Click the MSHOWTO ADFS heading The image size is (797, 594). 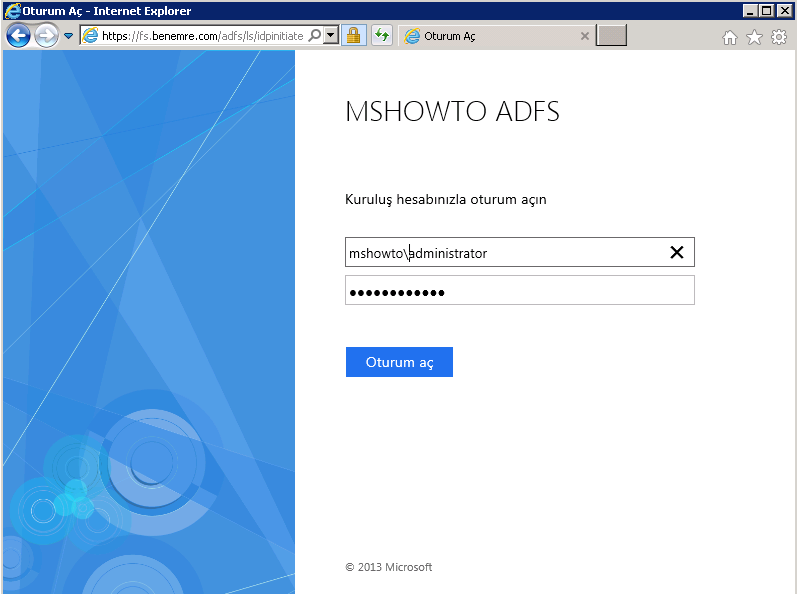(x=452, y=111)
